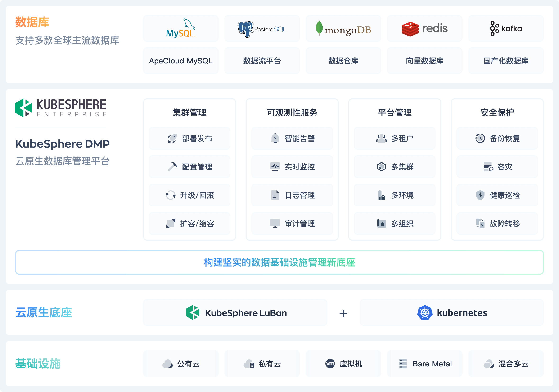Click the 集群管理 column header
The width and height of the screenshot is (559, 392).
189,113
